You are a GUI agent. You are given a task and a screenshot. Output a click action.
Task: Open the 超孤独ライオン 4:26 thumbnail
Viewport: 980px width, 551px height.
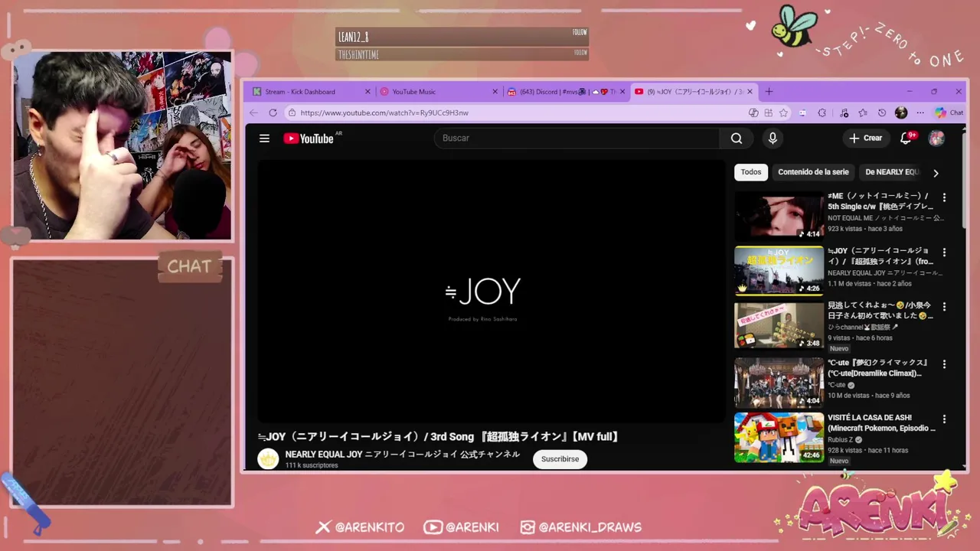pos(779,270)
